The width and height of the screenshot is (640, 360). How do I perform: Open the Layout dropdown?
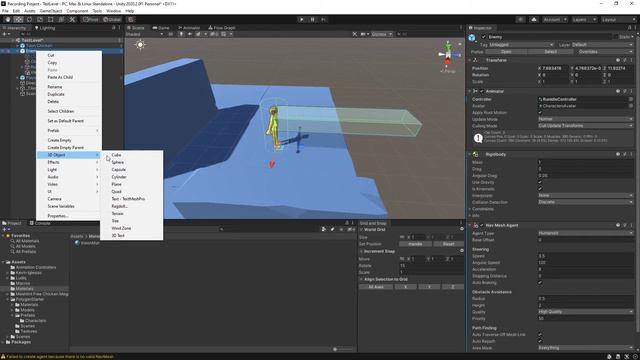pos(618,19)
